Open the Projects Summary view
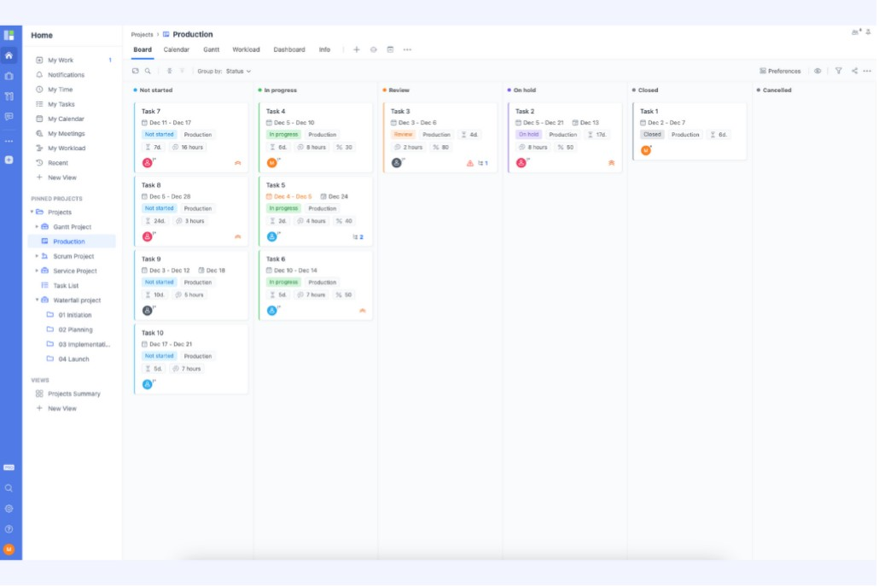Screen dimensions: 879x588 (x=75, y=393)
